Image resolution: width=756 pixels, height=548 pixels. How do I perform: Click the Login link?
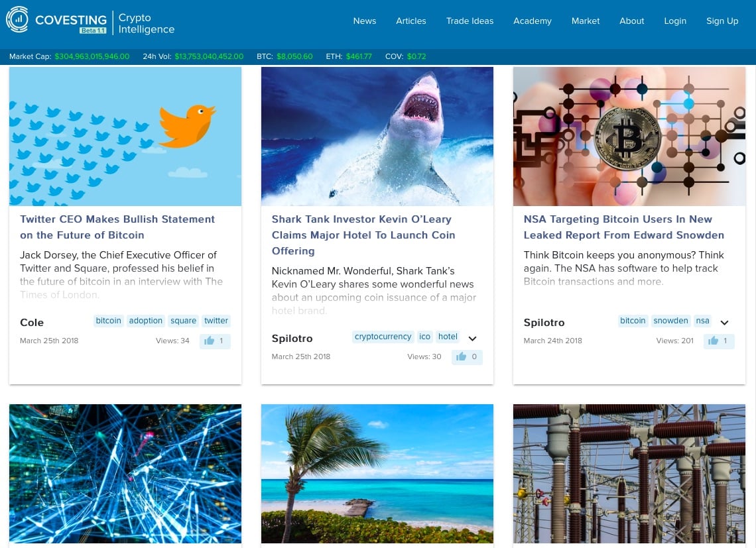pyautogui.click(x=675, y=21)
